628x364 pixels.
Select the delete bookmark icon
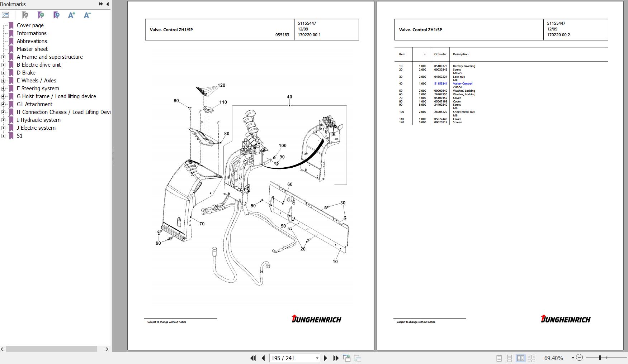tap(25, 15)
